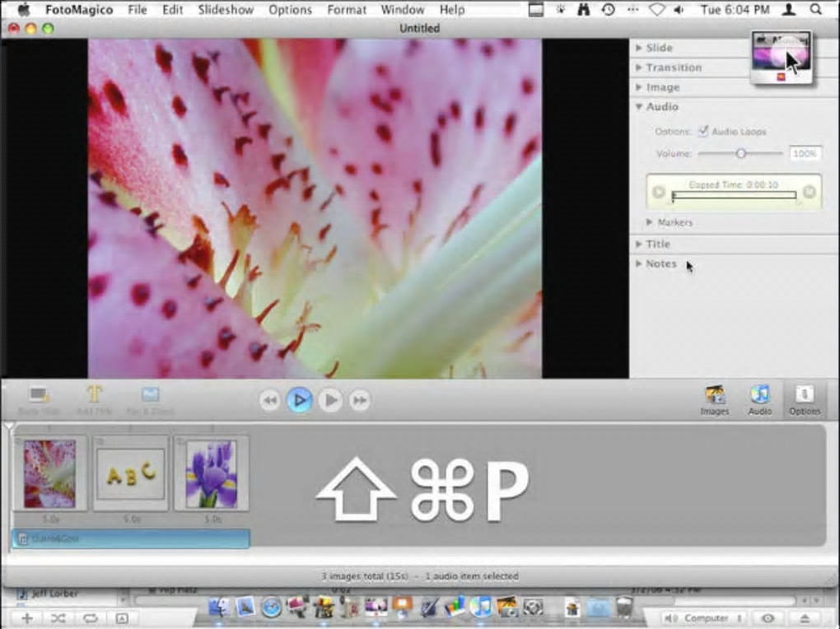This screenshot has width=840, height=629.
Task: Click the fast-forward playback button
Action: 359,400
